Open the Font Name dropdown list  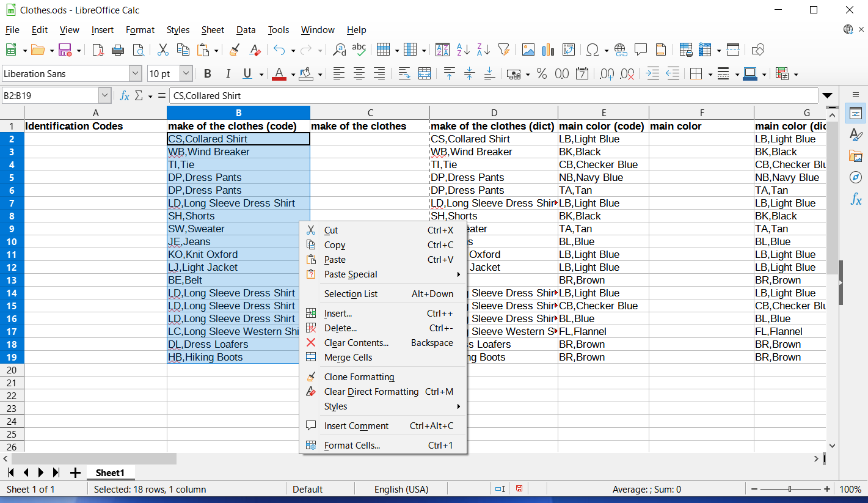(x=135, y=74)
